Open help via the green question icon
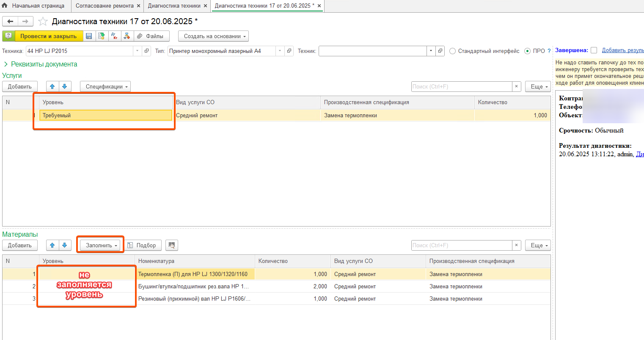This screenshot has width=644, height=340. click(8, 36)
